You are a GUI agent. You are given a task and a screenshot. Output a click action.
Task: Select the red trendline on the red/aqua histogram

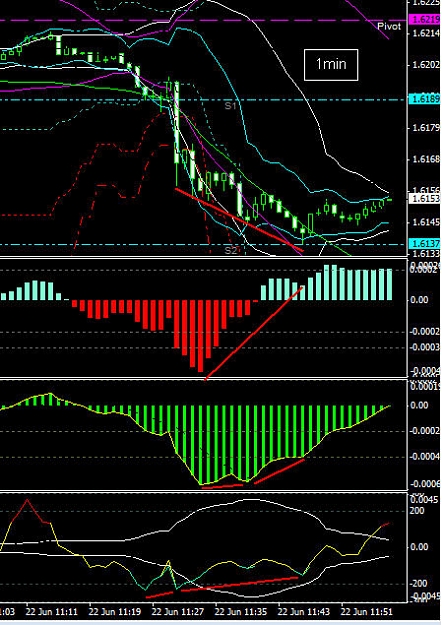254,333
